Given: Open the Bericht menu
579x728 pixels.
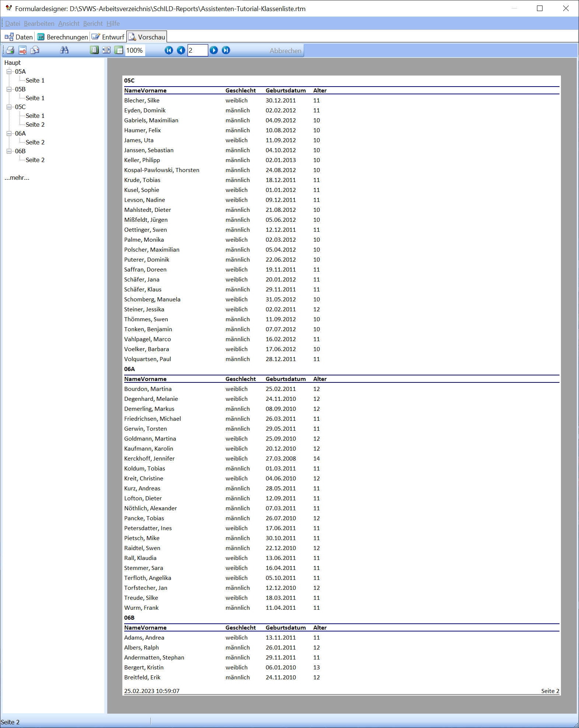Looking at the screenshot, I should [93, 24].
